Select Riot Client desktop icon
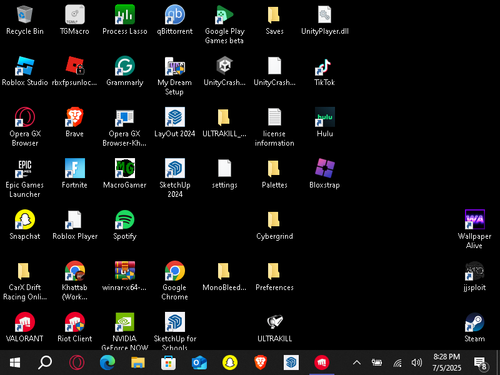Screen dimensions: 500x375 click(x=75, y=322)
